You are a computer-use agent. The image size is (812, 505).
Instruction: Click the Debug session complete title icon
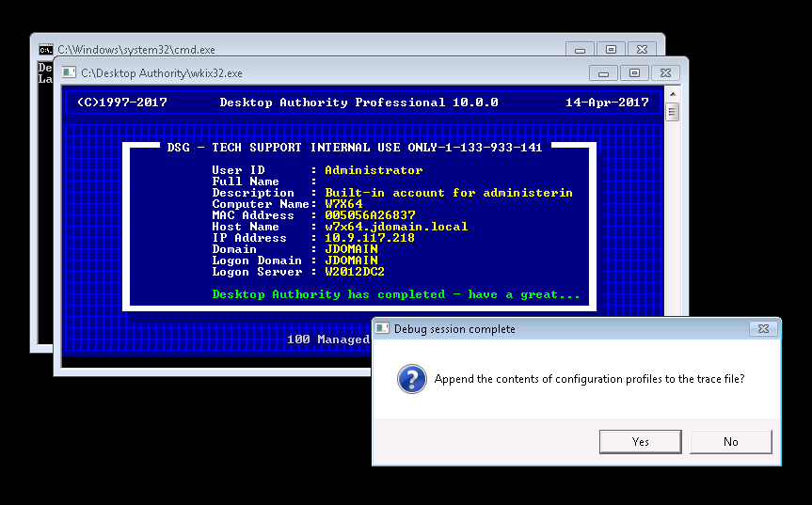click(x=382, y=328)
